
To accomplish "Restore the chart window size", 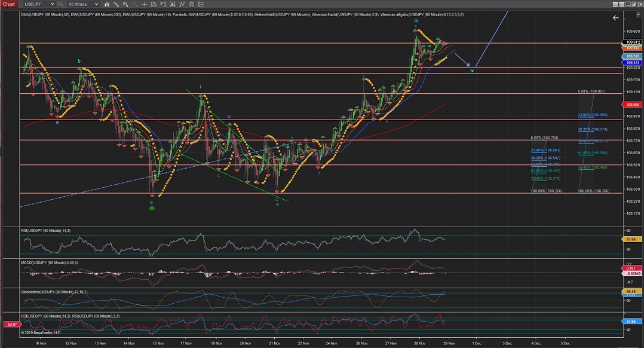I will (634, 4).
